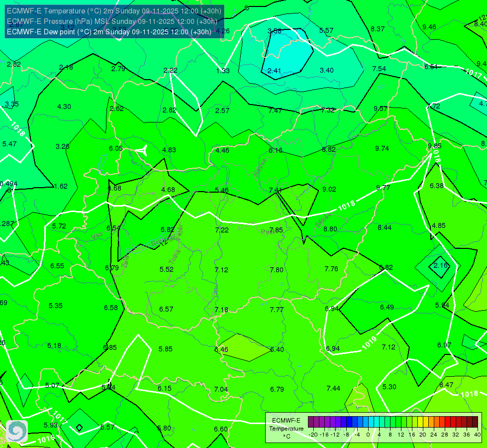Click the dew point value 7.85
Viewport: 487px width, 448px height.
[276, 230]
